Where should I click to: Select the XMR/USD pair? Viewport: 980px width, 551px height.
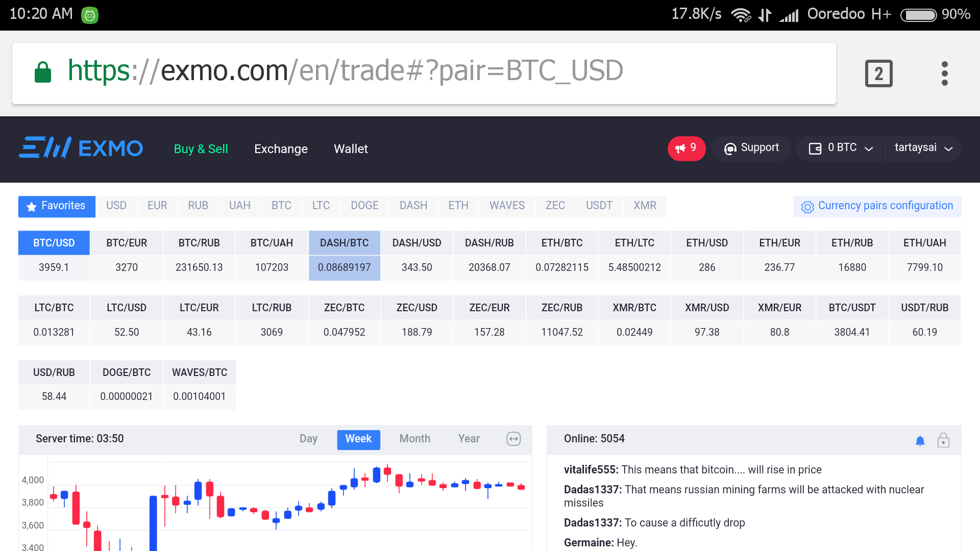707,320
